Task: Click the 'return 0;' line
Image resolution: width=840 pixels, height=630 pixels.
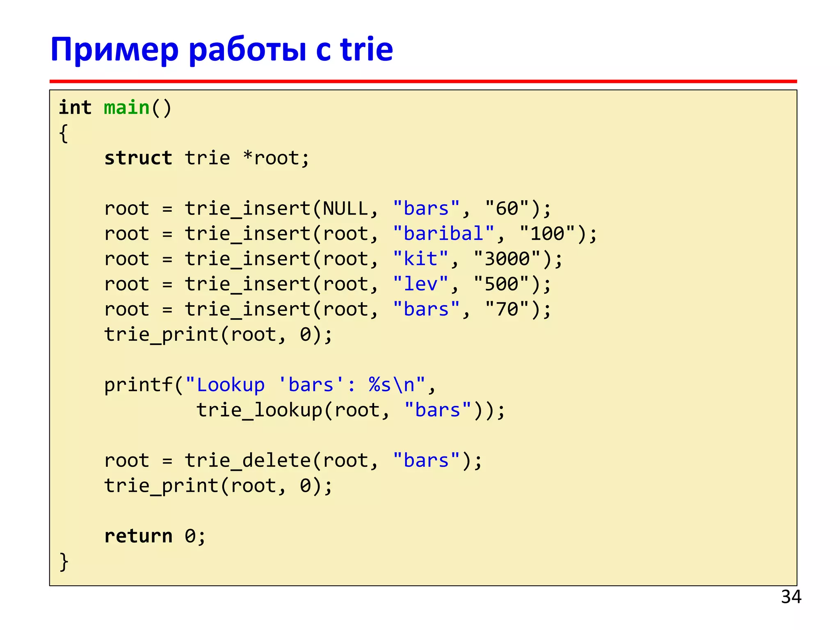Action: [x=155, y=536]
